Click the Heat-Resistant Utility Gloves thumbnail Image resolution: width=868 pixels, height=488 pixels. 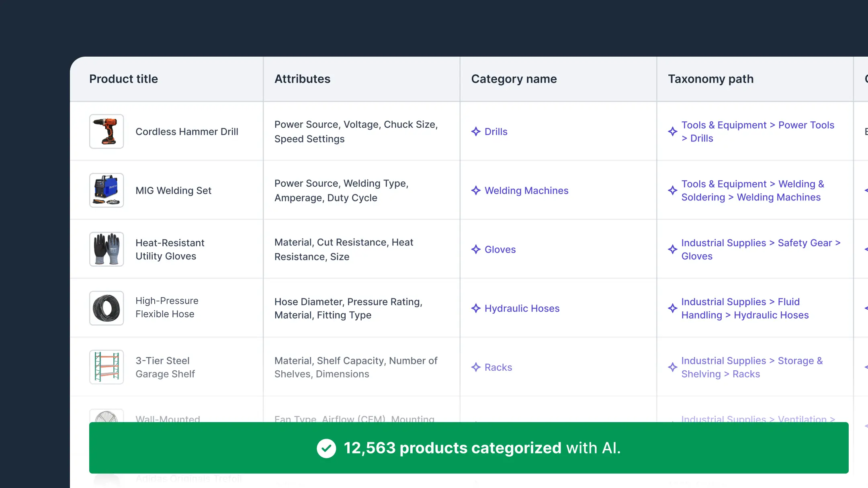[106, 249]
